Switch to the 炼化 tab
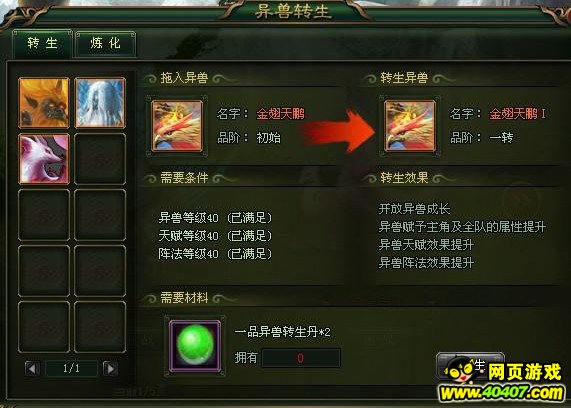571x408 pixels. pyautogui.click(x=106, y=43)
